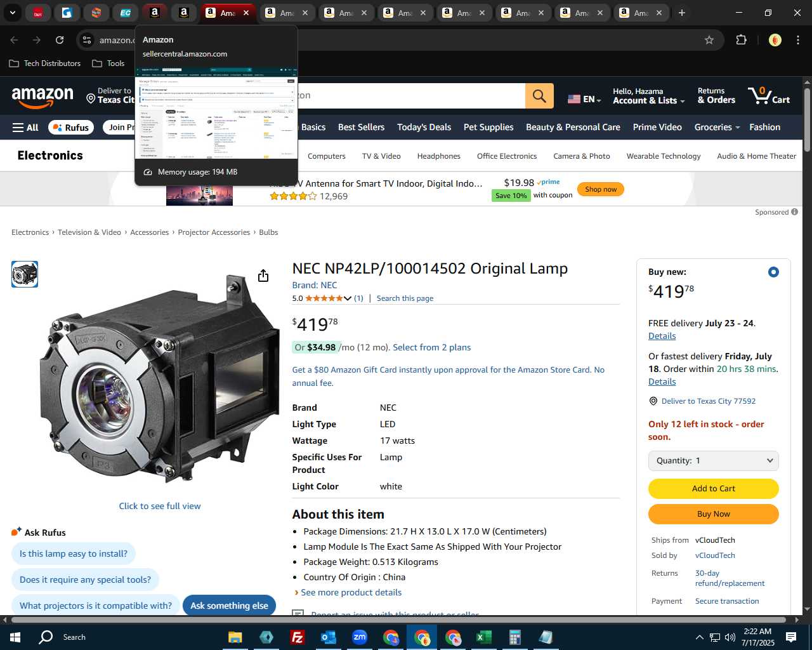Click the location pin beside Deliver to Texas City 77592

tap(653, 401)
